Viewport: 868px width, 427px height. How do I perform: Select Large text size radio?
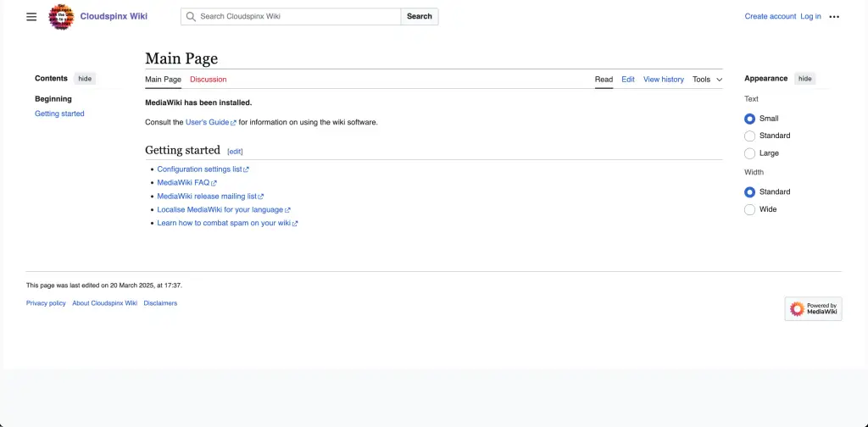(749, 153)
